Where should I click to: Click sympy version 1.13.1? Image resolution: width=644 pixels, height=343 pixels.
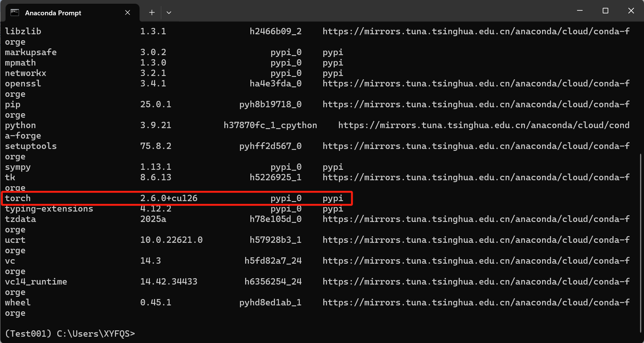pos(156,167)
